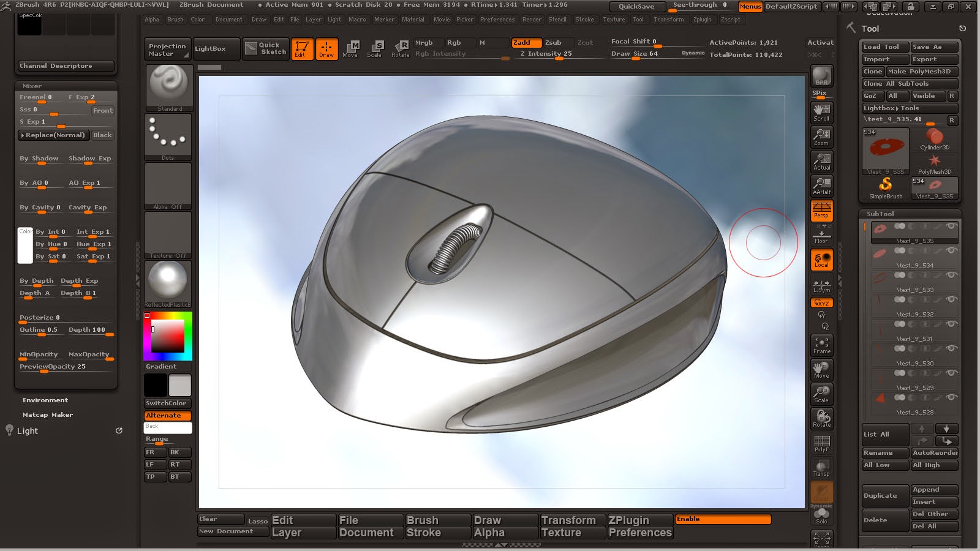Pick a color from the color picker
980x551 pixels.
click(167, 337)
